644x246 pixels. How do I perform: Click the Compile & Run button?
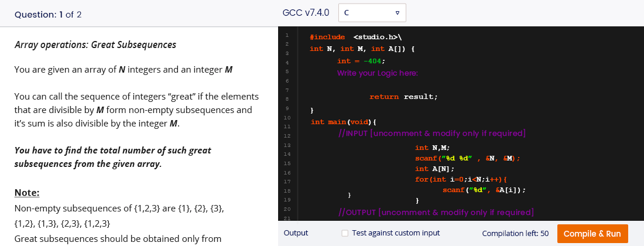[x=592, y=234]
